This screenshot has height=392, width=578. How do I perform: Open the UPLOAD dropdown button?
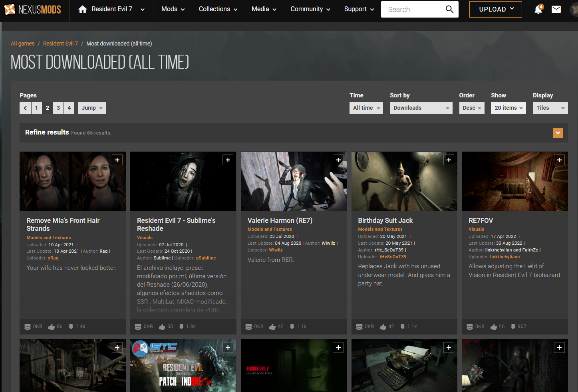[496, 9]
